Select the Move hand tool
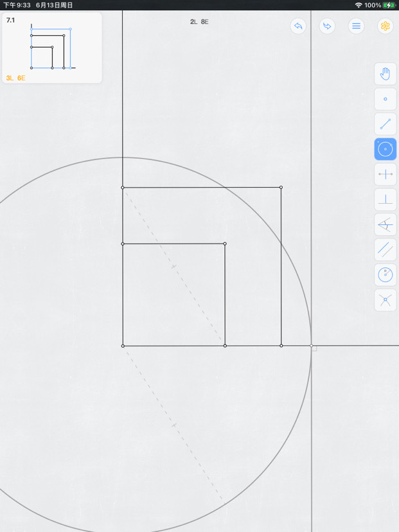 (385, 74)
